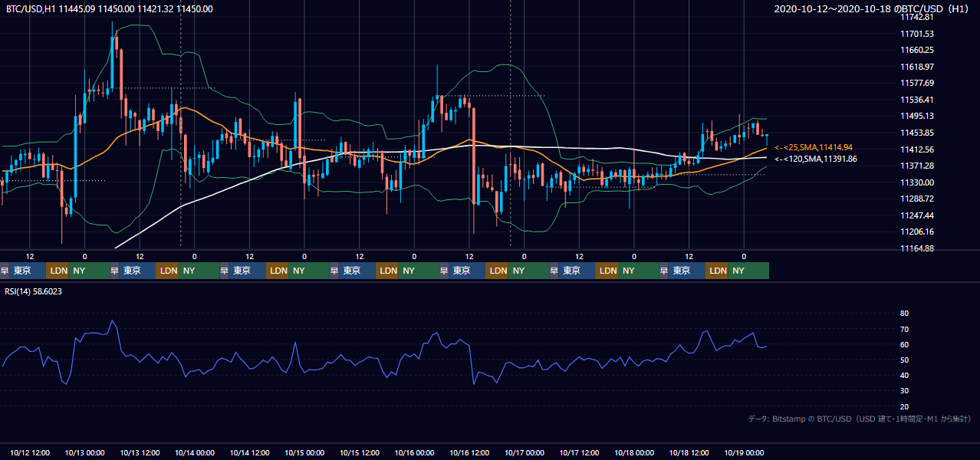Select the 10/14 12:00 date label

click(250, 453)
